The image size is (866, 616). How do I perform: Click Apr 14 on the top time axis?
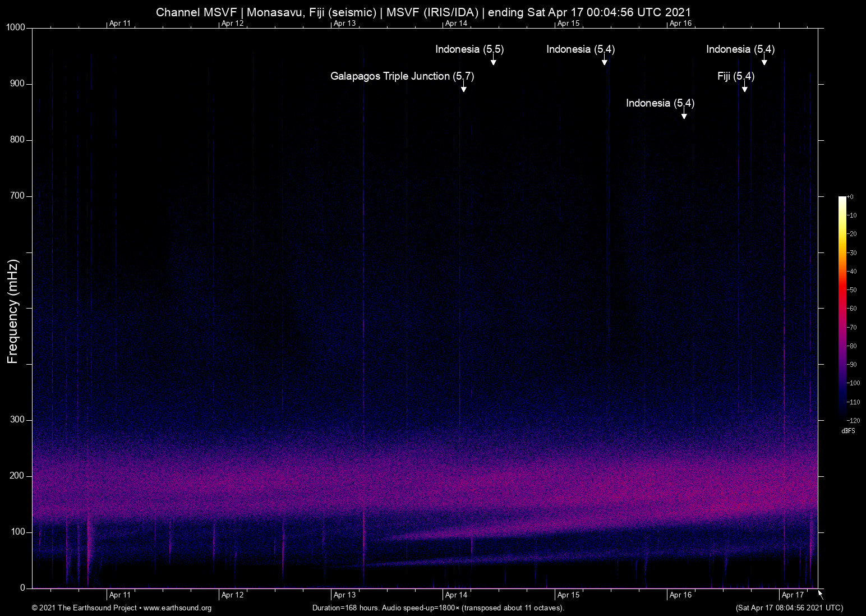click(x=456, y=24)
